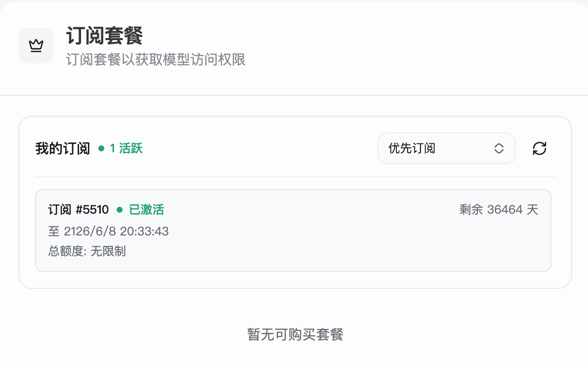Click the crown icon beside 订阅套餐
588x368 pixels.
(x=36, y=46)
